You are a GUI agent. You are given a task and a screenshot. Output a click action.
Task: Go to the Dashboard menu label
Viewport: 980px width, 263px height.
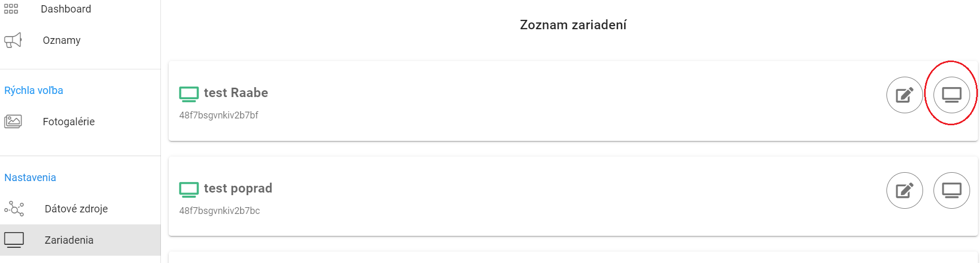pos(66,9)
